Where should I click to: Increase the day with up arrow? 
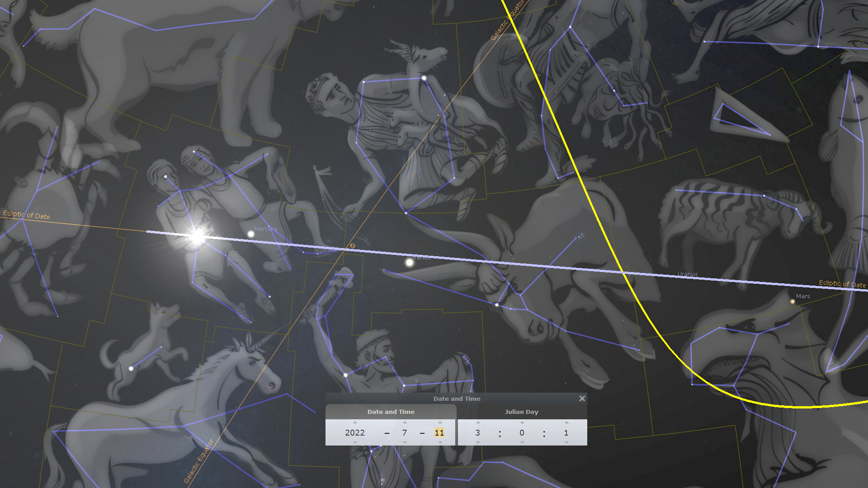point(440,422)
